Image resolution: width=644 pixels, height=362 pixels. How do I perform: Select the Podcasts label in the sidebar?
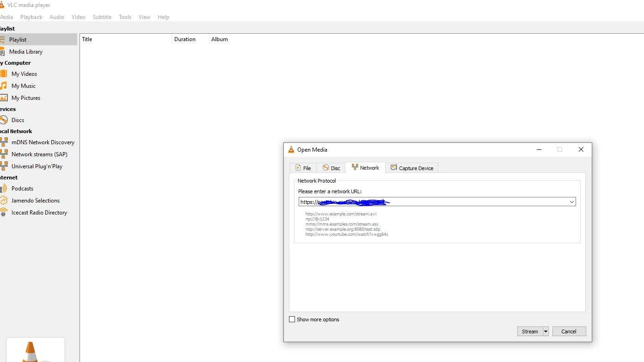pyautogui.click(x=22, y=189)
